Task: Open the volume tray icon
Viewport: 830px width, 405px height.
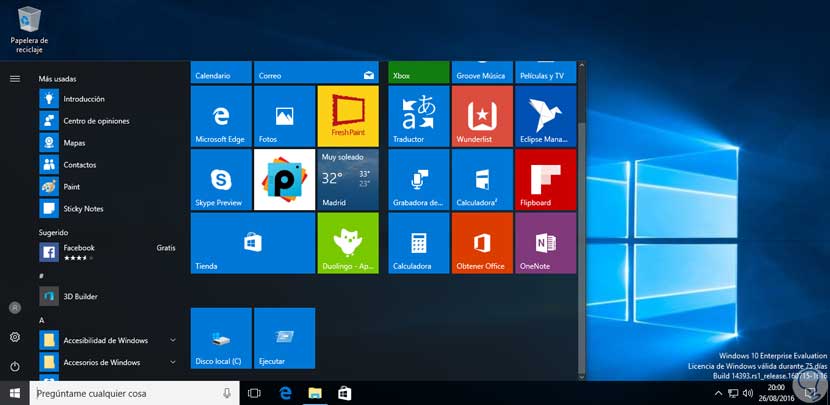Action: point(748,393)
